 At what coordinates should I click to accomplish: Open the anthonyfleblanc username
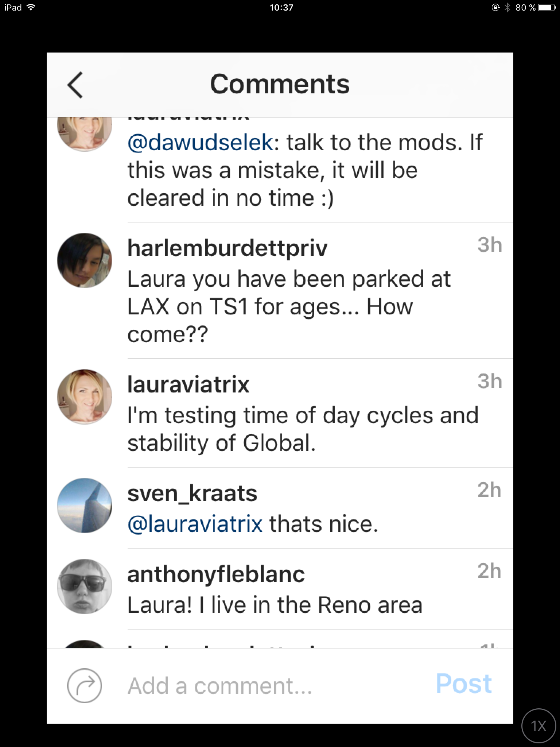coord(216,574)
